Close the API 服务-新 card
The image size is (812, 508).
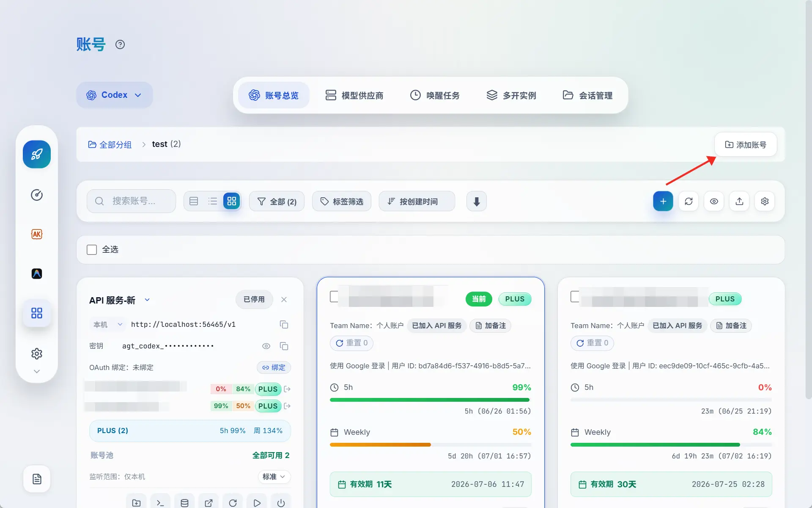[284, 300]
